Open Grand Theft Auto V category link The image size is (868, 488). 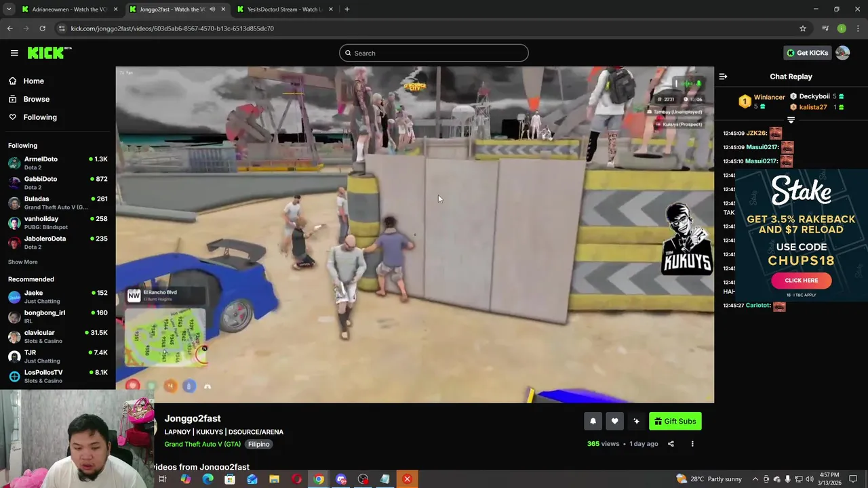(x=202, y=444)
